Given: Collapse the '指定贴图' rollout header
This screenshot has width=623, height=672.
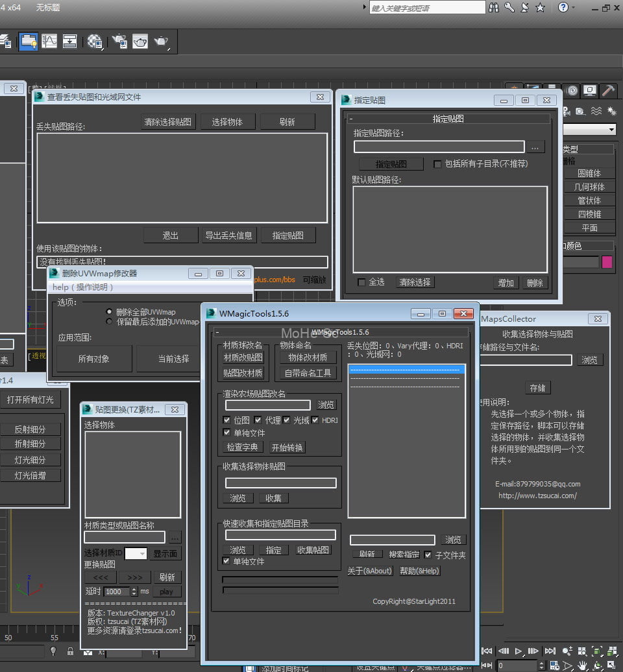Looking at the screenshot, I should click(x=448, y=119).
